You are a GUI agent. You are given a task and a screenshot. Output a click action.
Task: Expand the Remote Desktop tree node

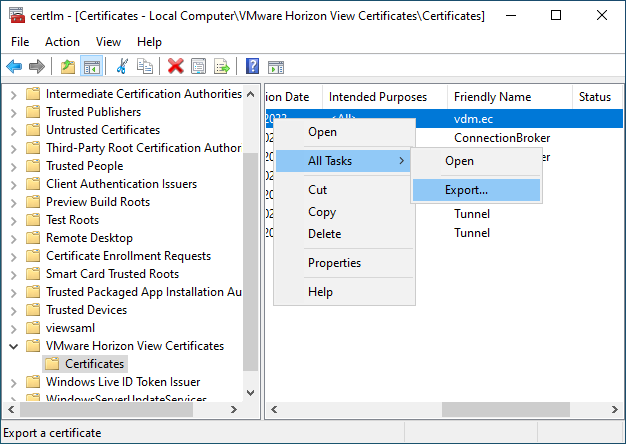point(13,238)
